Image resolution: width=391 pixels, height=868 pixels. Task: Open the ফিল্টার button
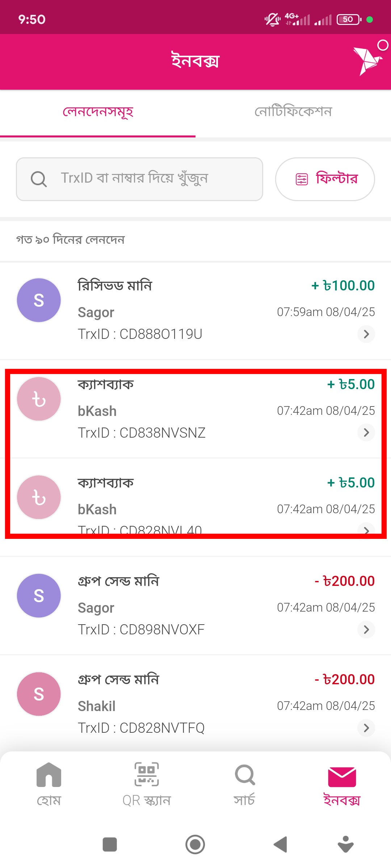pos(325,179)
